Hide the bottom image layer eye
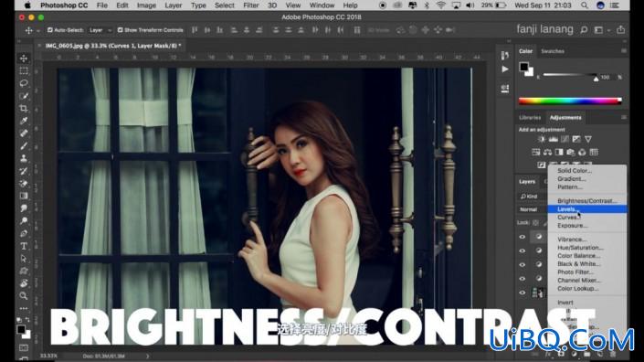 click(522, 293)
